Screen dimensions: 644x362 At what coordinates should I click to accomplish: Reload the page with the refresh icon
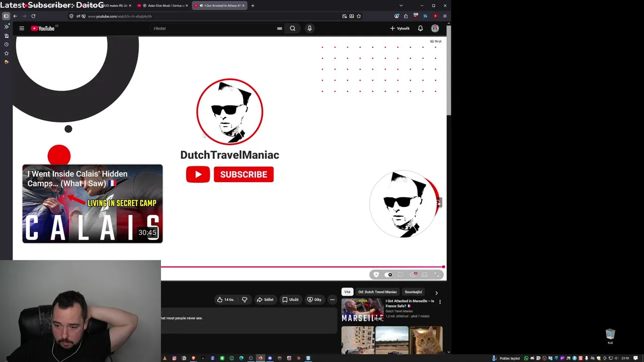[x=33, y=16]
